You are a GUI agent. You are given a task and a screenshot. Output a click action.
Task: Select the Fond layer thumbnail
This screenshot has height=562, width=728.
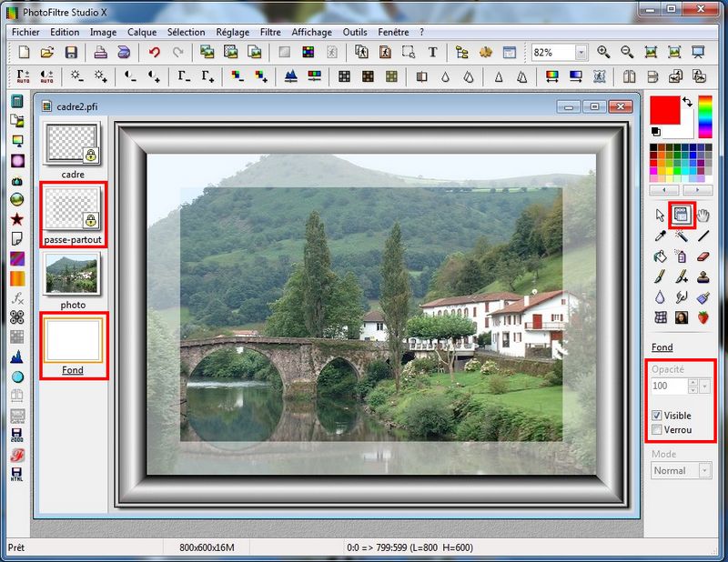pos(73,340)
